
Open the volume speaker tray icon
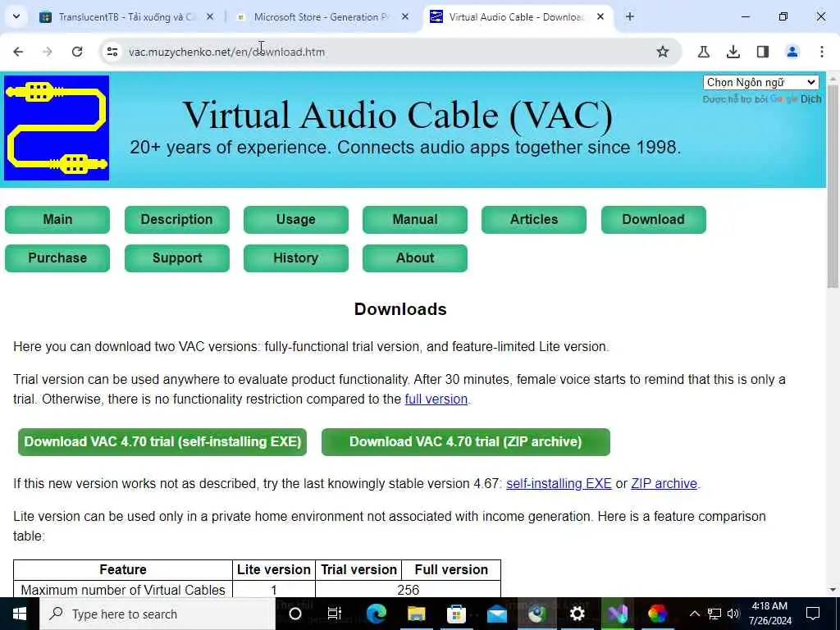[733, 614]
